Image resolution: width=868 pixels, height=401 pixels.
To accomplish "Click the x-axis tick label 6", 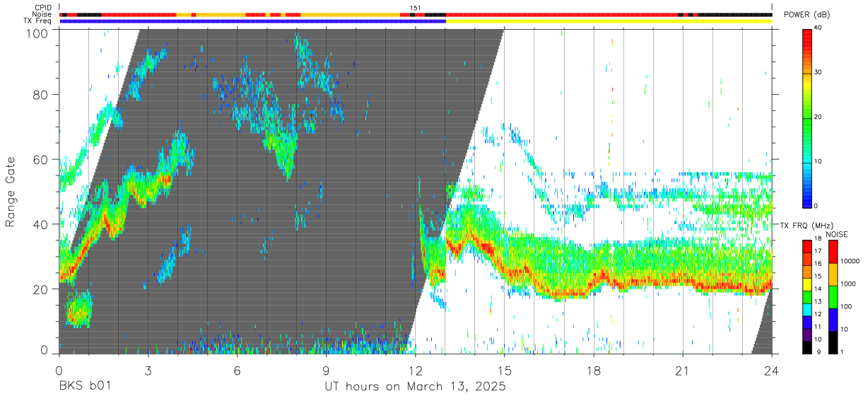I will 237,370.
